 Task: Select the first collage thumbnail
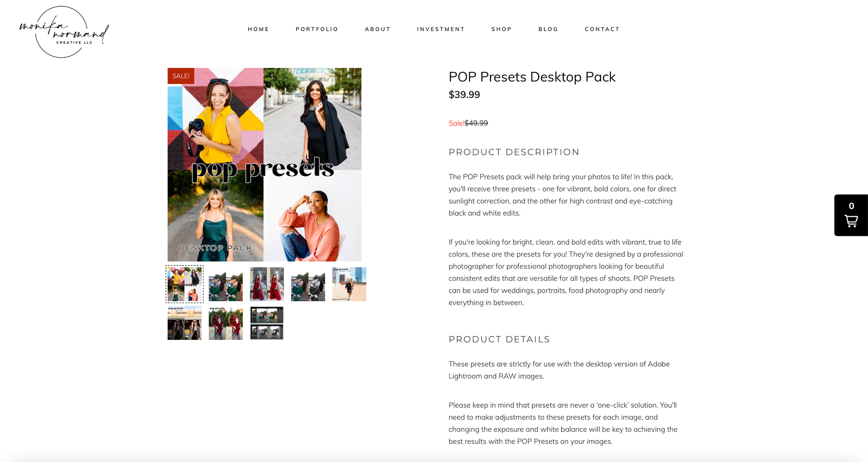point(184,284)
